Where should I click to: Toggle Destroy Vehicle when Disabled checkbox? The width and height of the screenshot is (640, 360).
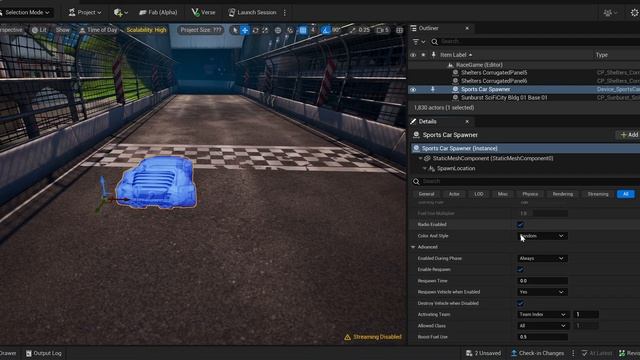pos(520,304)
